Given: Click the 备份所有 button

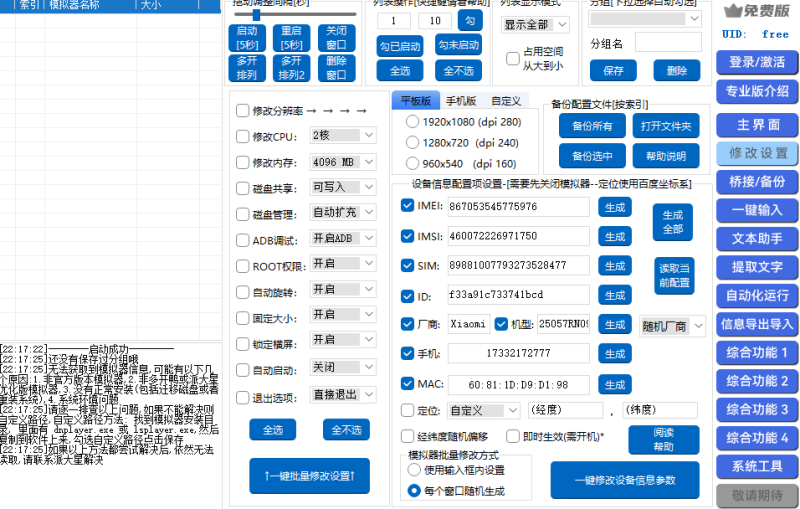Looking at the screenshot, I should pos(592,126).
